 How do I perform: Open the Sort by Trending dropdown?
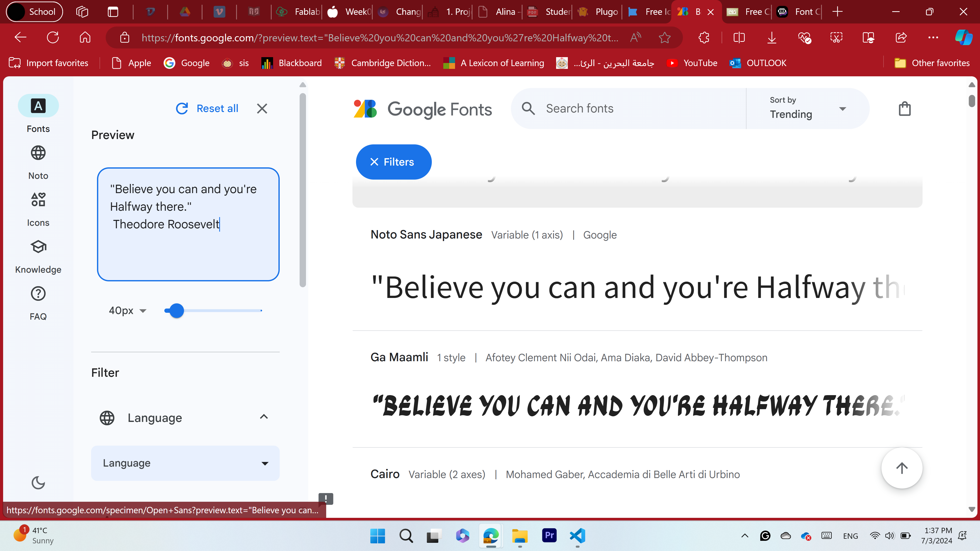click(808, 108)
